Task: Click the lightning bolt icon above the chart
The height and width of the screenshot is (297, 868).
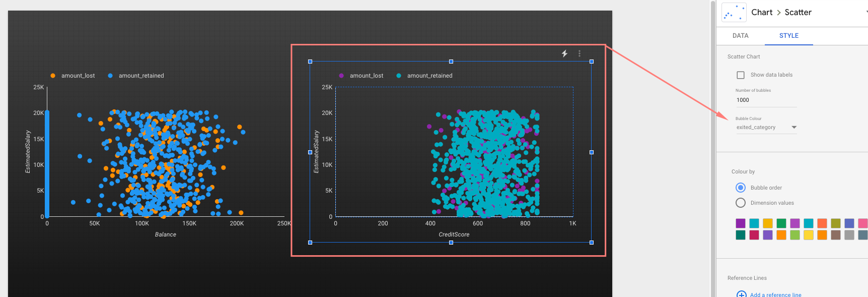Action: coord(564,53)
